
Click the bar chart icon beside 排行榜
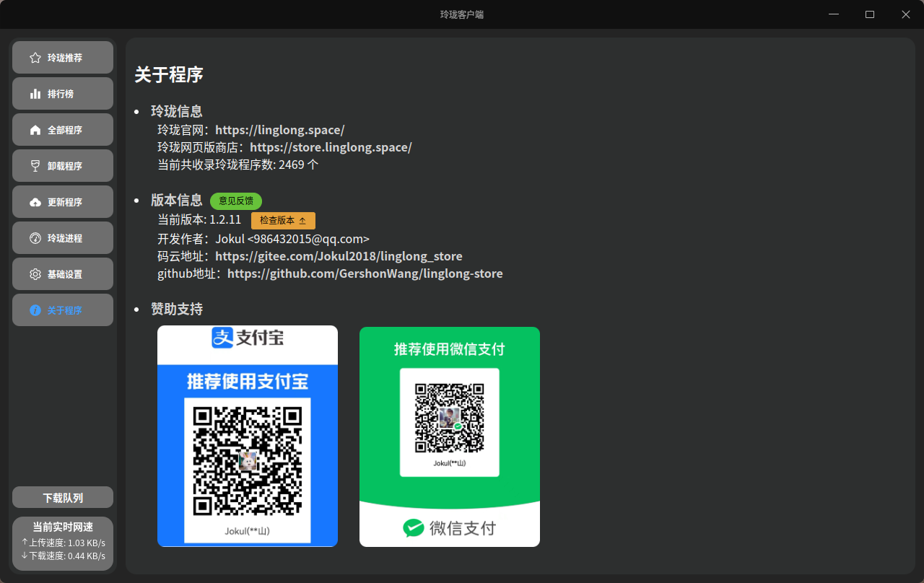pyautogui.click(x=35, y=94)
